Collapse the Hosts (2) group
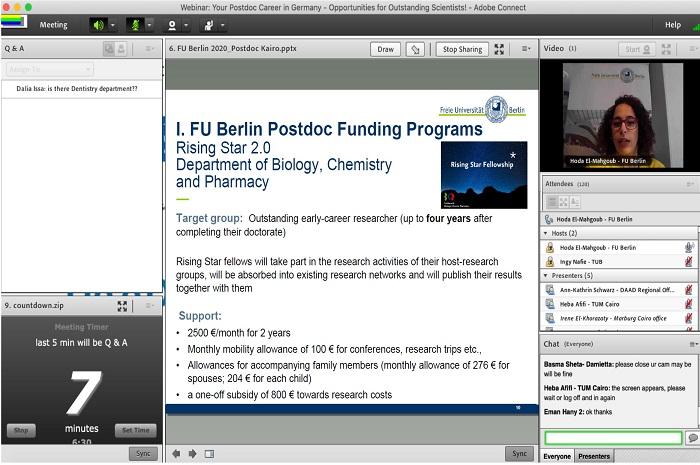Screen dimensions: 700x465 click(x=545, y=233)
